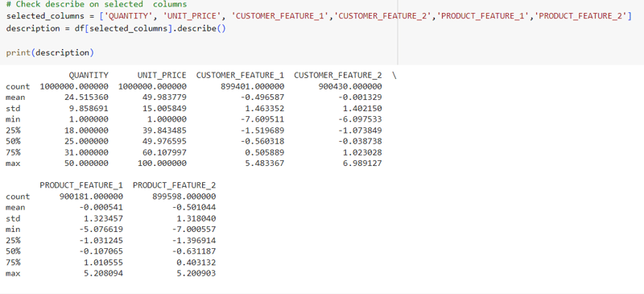Select the mean value -0.496587

262,97
